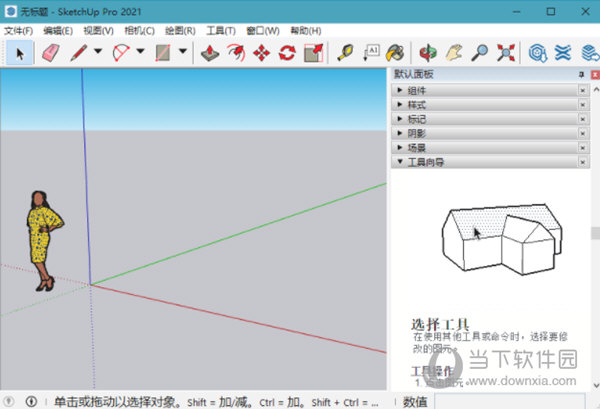Screen dimensions: 600x409
Task: Close the 场景 section
Action: 583,148
